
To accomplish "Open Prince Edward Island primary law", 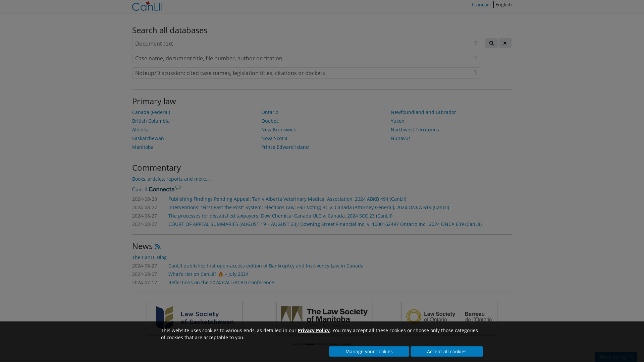I will 285,147.
